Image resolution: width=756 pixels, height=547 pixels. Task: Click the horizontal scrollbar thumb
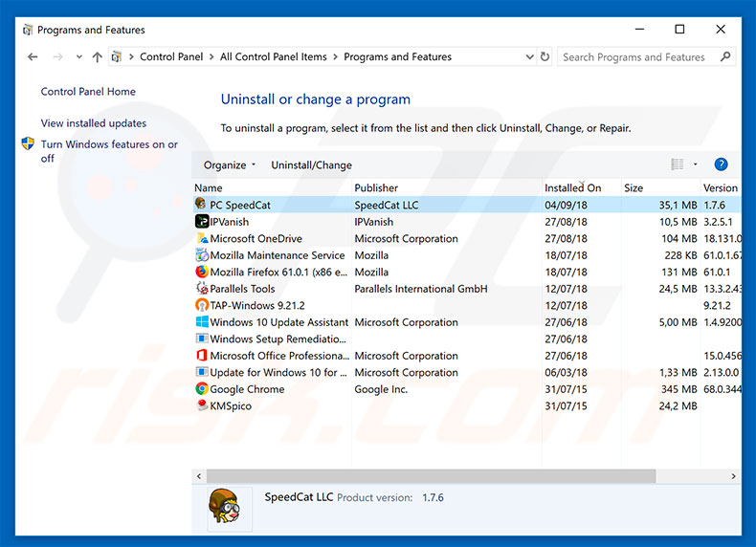pyautogui.click(x=431, y=476)
